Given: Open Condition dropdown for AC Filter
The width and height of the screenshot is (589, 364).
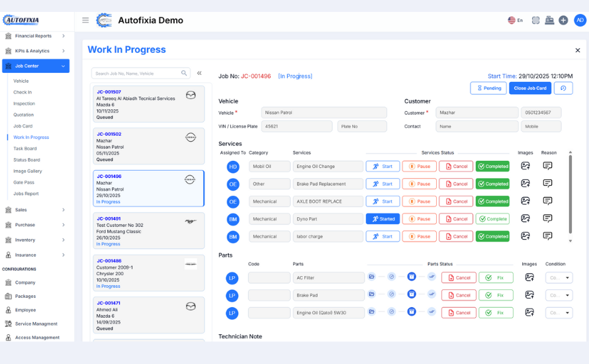Looking at the screenshot, I should pos(559,278).
